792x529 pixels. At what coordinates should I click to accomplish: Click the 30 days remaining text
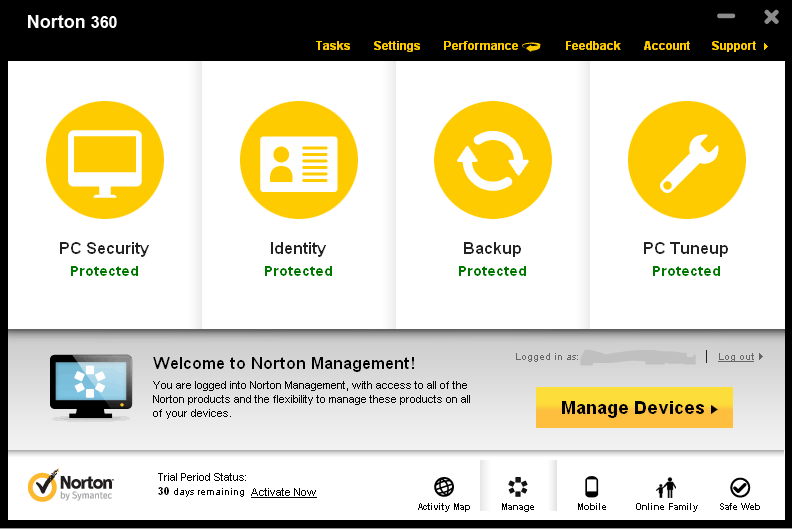(201, 492)
